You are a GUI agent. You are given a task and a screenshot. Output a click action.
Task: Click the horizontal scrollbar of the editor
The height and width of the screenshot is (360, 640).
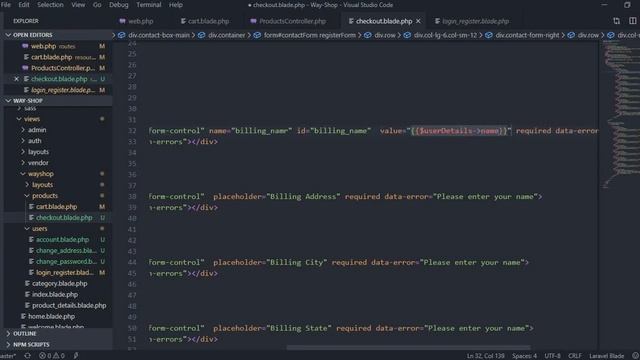[x=408, y=348]
